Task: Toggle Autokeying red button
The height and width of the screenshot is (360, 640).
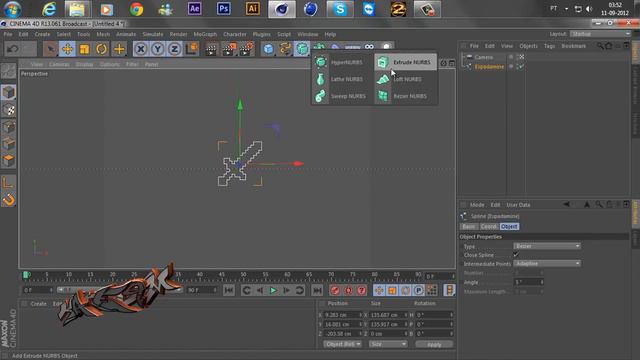Action: [x=348, y=290]
